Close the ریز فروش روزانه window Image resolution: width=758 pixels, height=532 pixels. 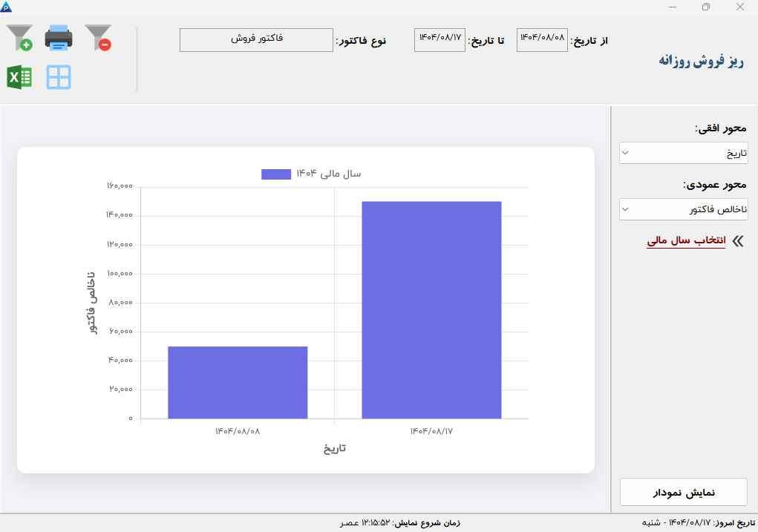click(740, 7)
